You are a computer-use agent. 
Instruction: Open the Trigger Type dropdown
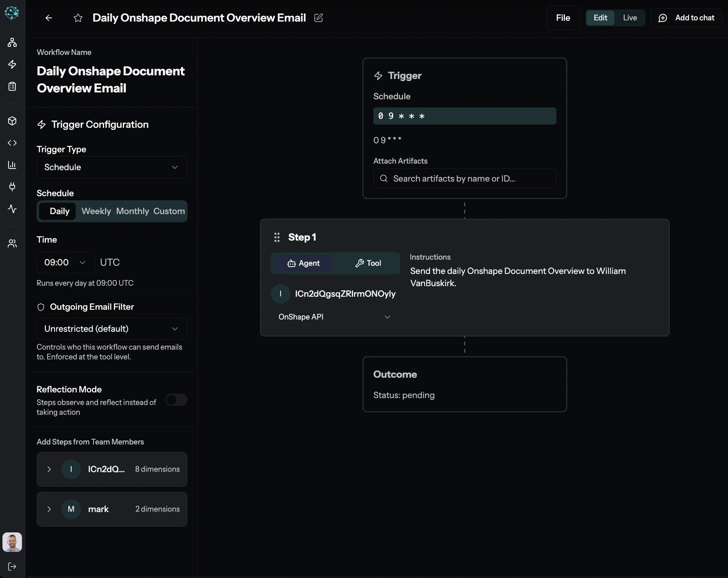pos(112,167)
